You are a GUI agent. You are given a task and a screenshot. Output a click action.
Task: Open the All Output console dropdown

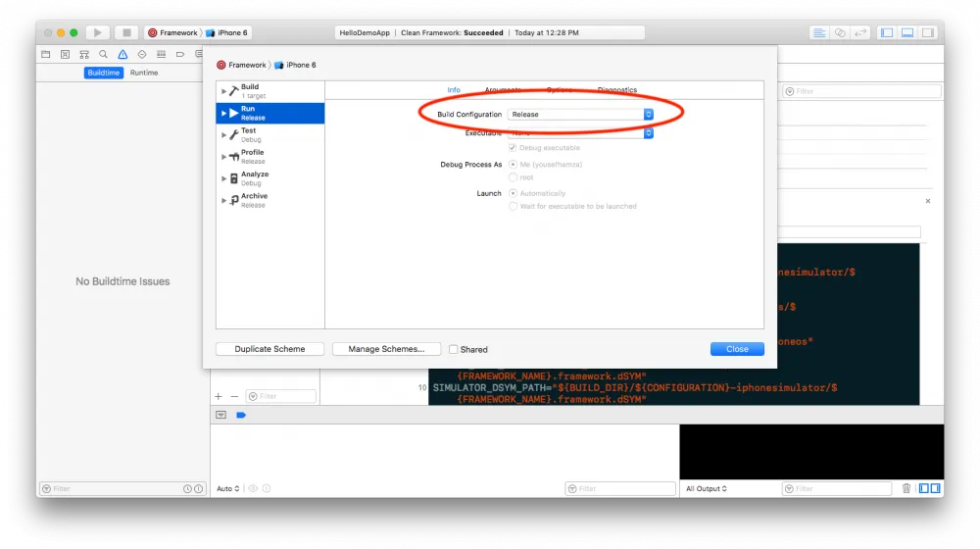(707, 488)
